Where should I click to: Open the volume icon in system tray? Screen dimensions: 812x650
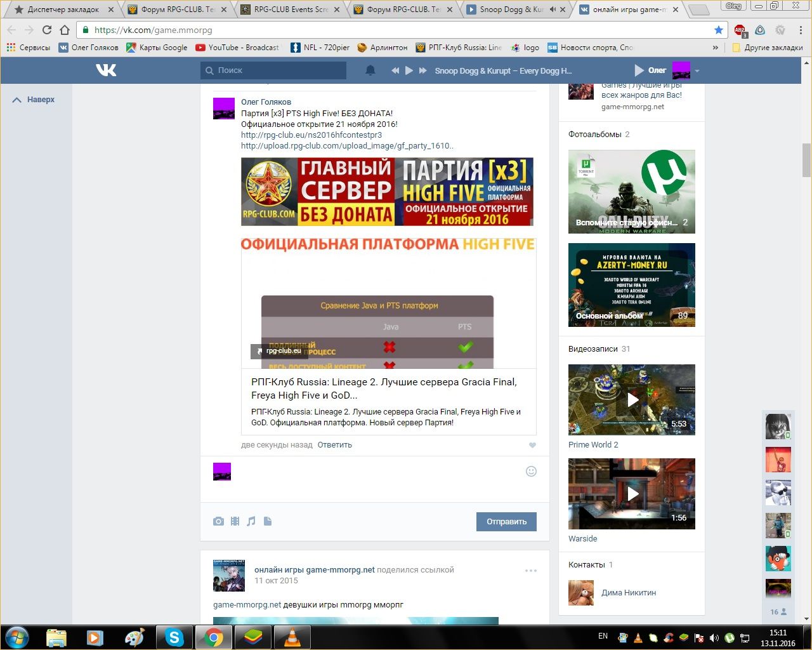pyautogui.click(x=714, y=637)
